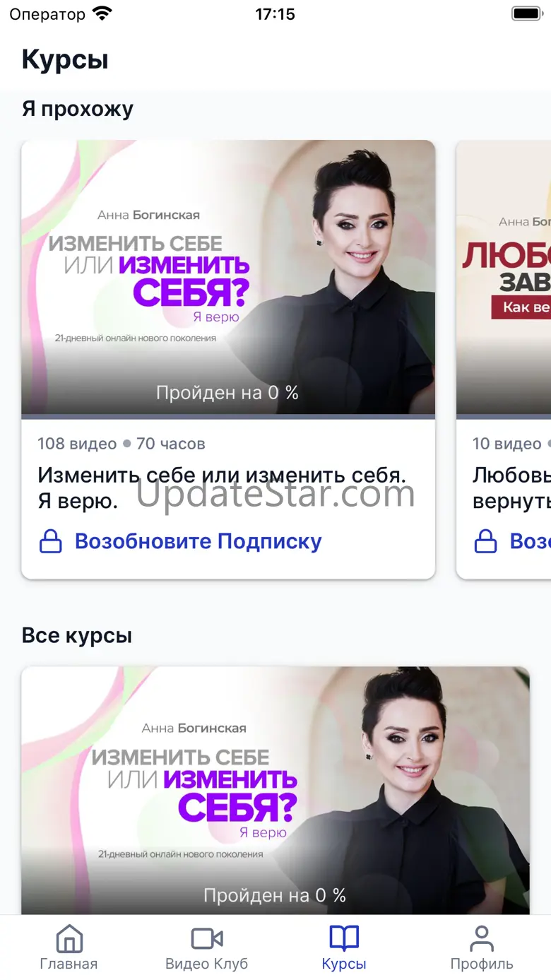Screen dimensions: 551x980
Task: Click the Видео Клуб tab label
Action: coord(207,964)
